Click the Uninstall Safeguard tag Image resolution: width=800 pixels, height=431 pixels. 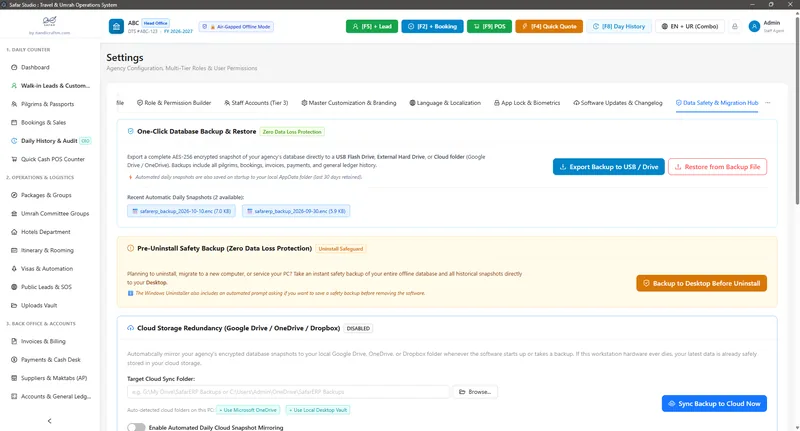pyautogui.click(x=341, y=249)
